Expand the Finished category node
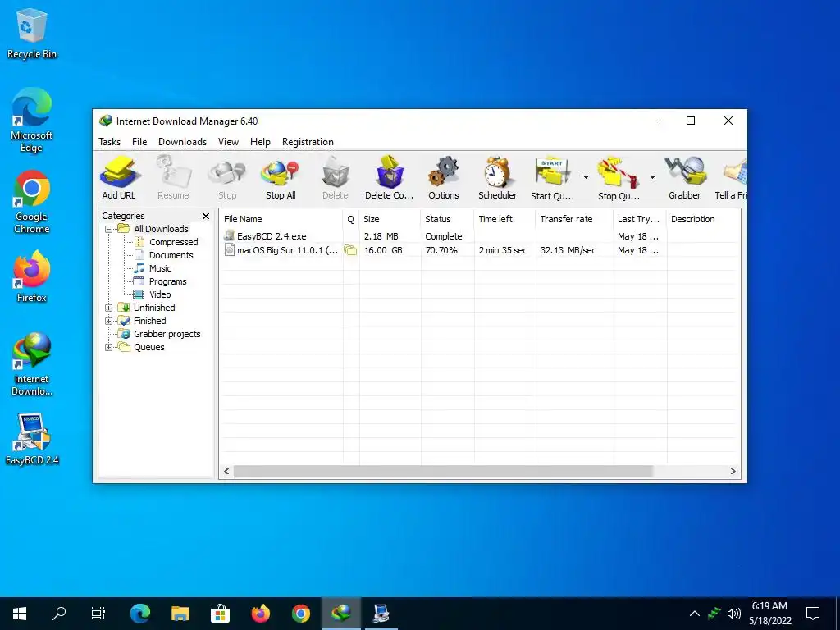Screen dimensions: 840x630 108,321
